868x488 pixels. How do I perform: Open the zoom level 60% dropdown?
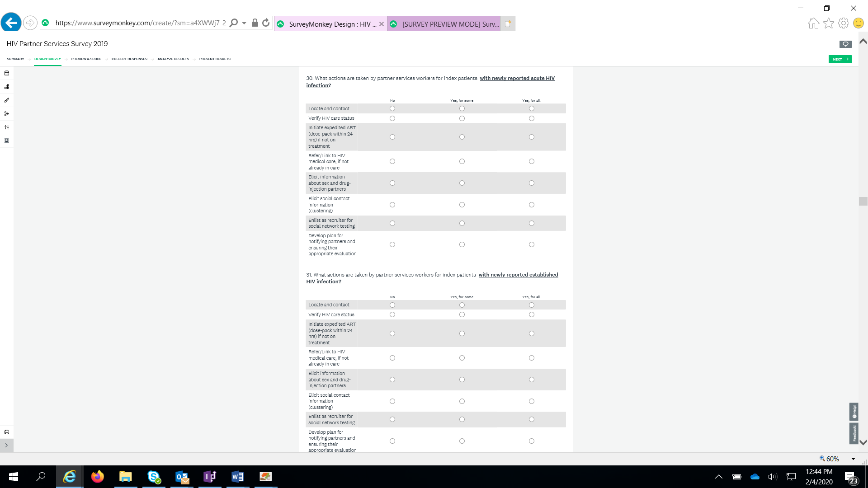(x=853, y=459)
